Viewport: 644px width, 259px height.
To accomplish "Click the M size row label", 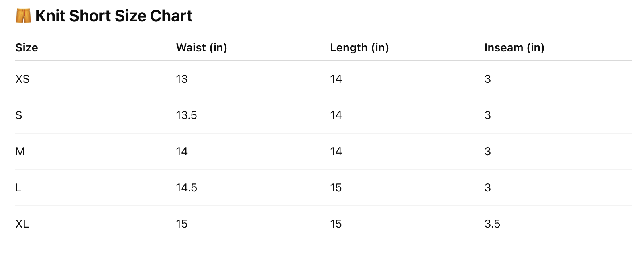I will [x=20, y=151].
